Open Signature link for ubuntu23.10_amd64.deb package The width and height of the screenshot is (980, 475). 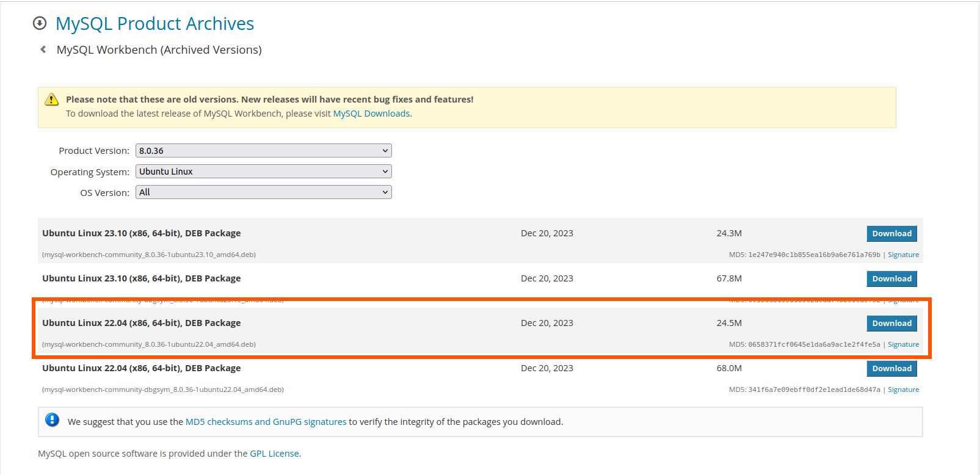(x=903, y=255)
